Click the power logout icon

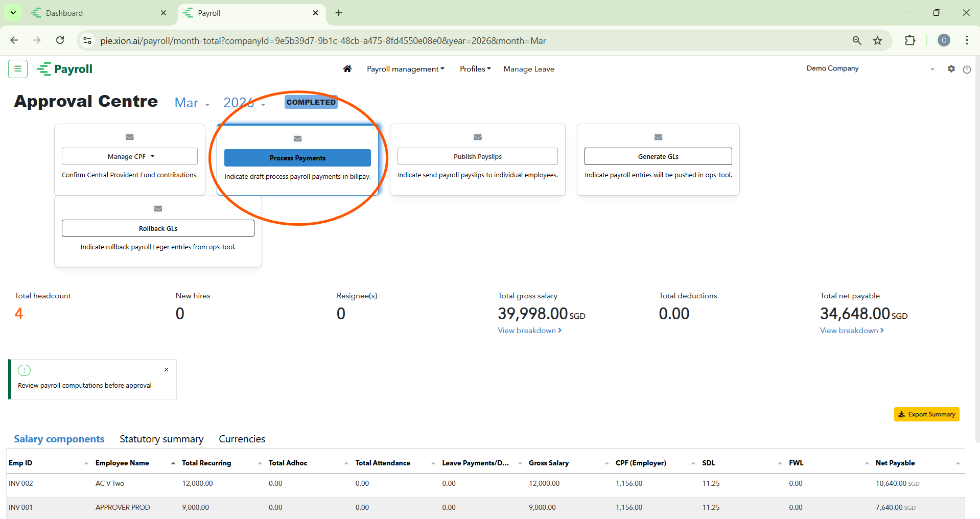[967, 69]
